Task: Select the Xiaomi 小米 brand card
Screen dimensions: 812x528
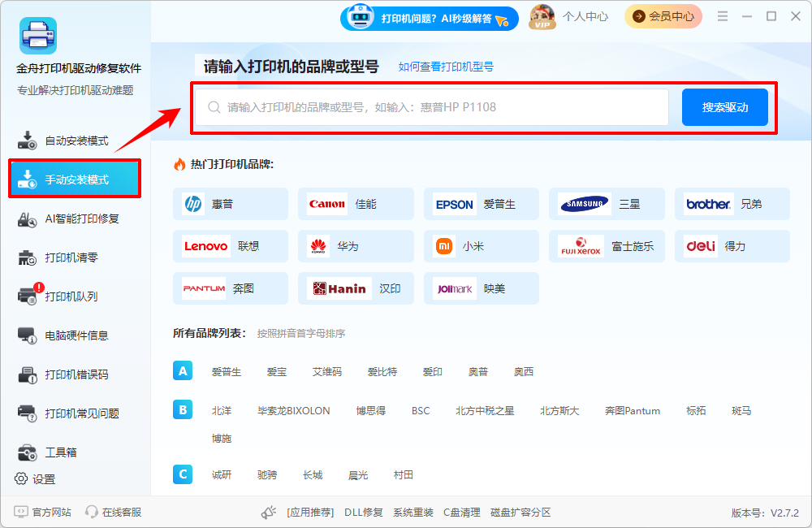Action: pos(481,246)
